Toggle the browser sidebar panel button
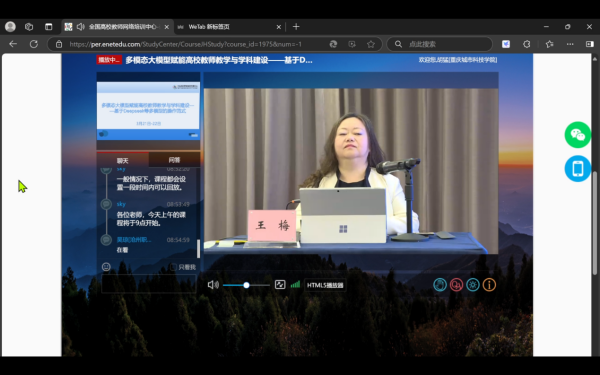 [590, 44]
